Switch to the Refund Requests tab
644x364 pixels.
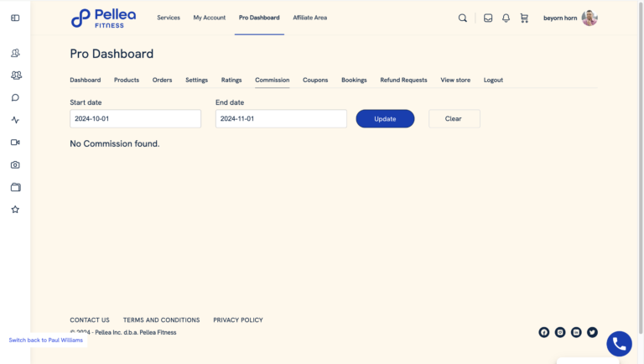[x=403, y=81]
